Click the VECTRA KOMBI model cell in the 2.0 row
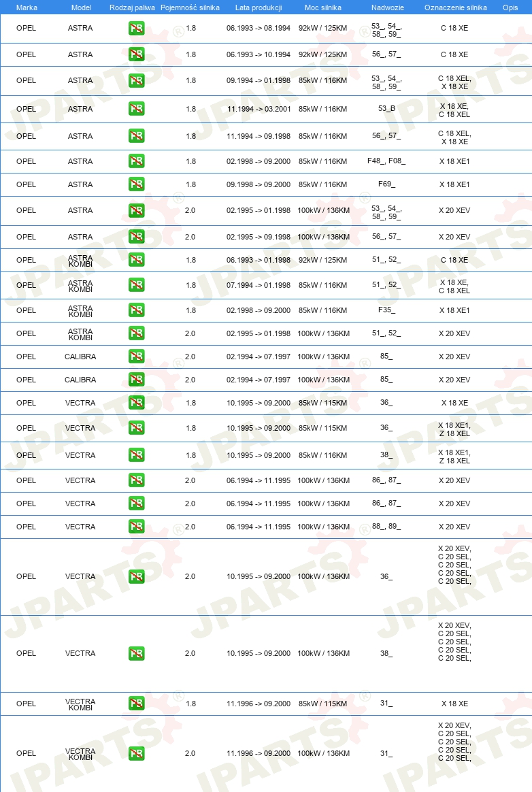This screenshot has width=532, height=792. (x=80, y=754)
